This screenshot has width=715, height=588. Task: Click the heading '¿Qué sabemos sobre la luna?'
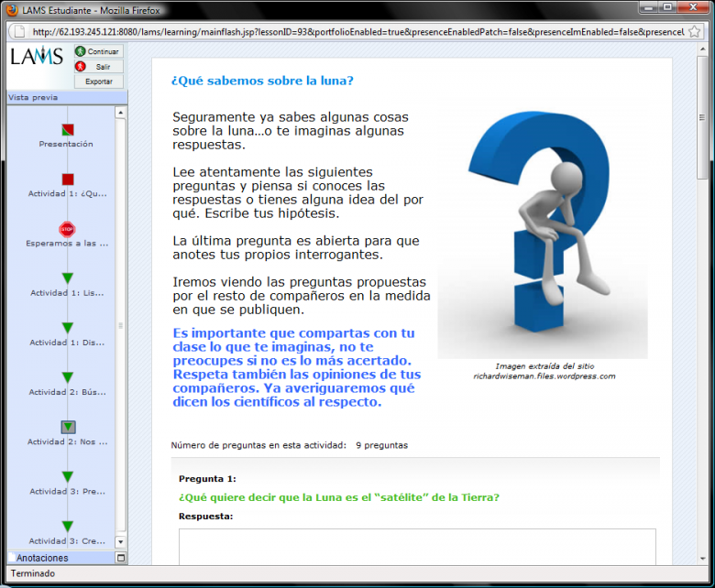pyautogui.click(x=262, y=81)
